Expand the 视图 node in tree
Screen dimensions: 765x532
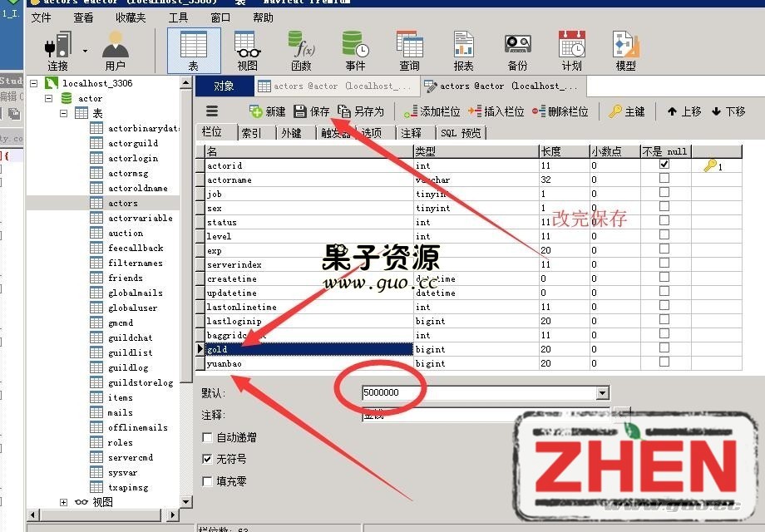tap(64, 502)
